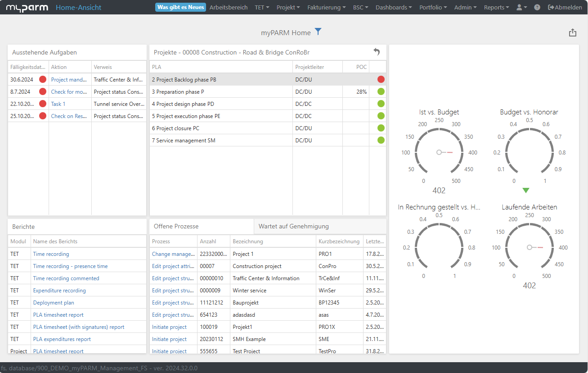Open the help question mark icon
The image size is (588, 373).
coord(537,7)
